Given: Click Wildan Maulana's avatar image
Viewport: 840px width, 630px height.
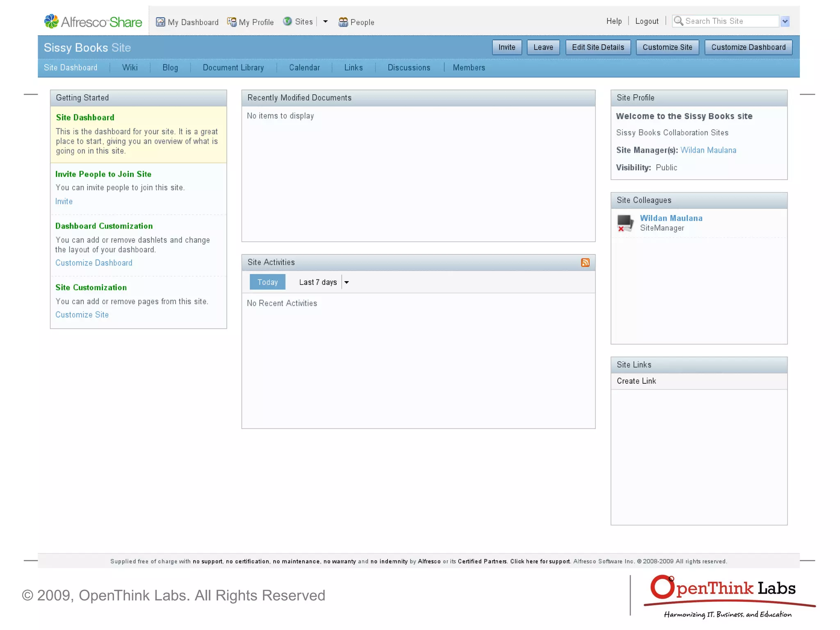Looking at the screenshot, I should [x=625, y=223].
